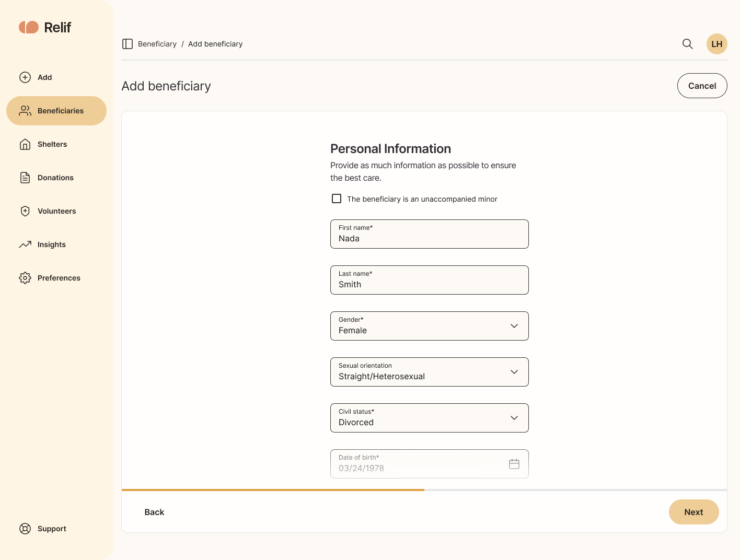
Task: Click the Volunteers shield icon
Action: (25, 211)
